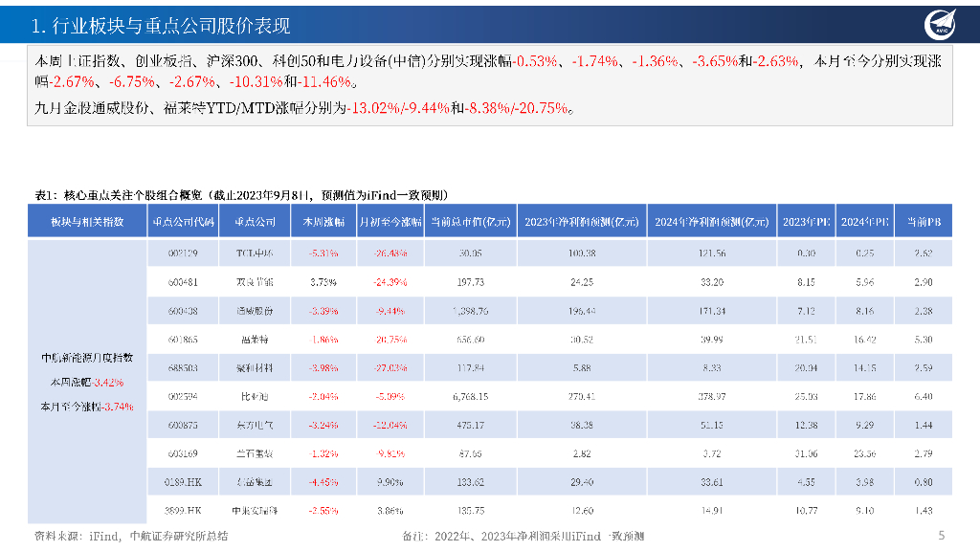The height and width of the screenshot is (551, 980).
Task: Click the '中航新能源月度指数' label
Action: pos(87,358)
